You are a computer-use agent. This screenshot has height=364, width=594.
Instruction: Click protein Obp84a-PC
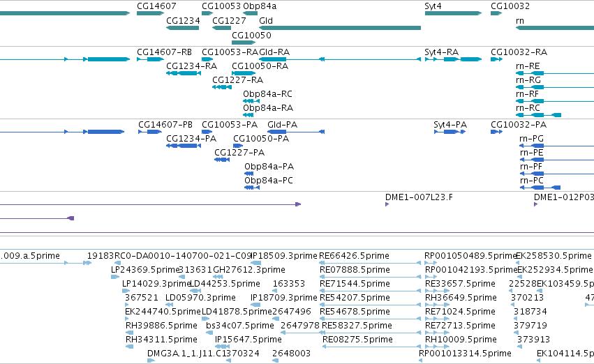click(269, 181)
